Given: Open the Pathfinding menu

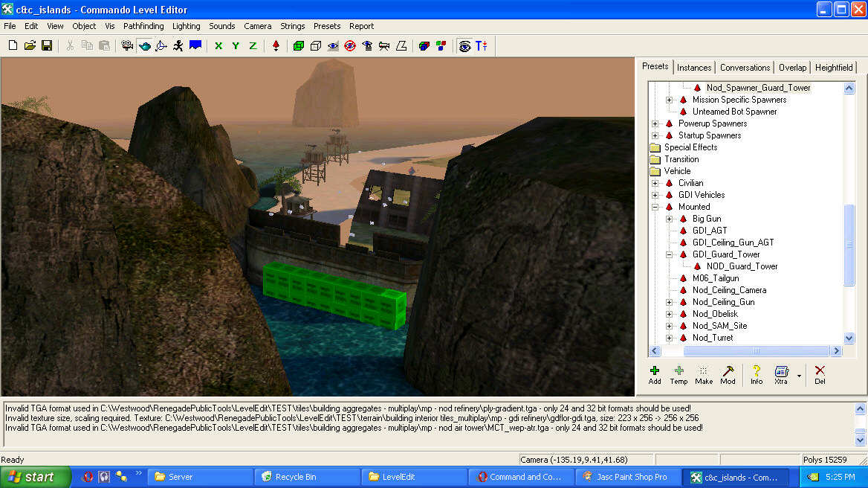Looking at the screenshot, I should [x=143, y=26].
